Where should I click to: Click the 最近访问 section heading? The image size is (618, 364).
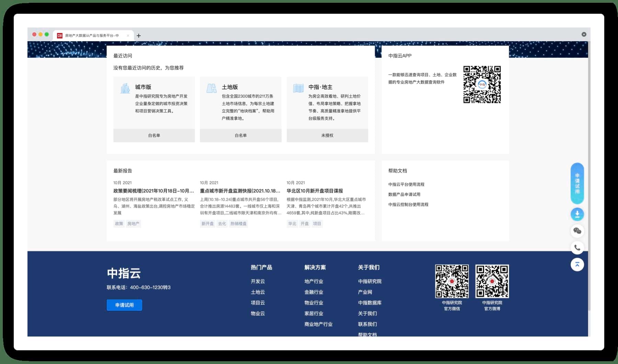click(x=123, y=56)
